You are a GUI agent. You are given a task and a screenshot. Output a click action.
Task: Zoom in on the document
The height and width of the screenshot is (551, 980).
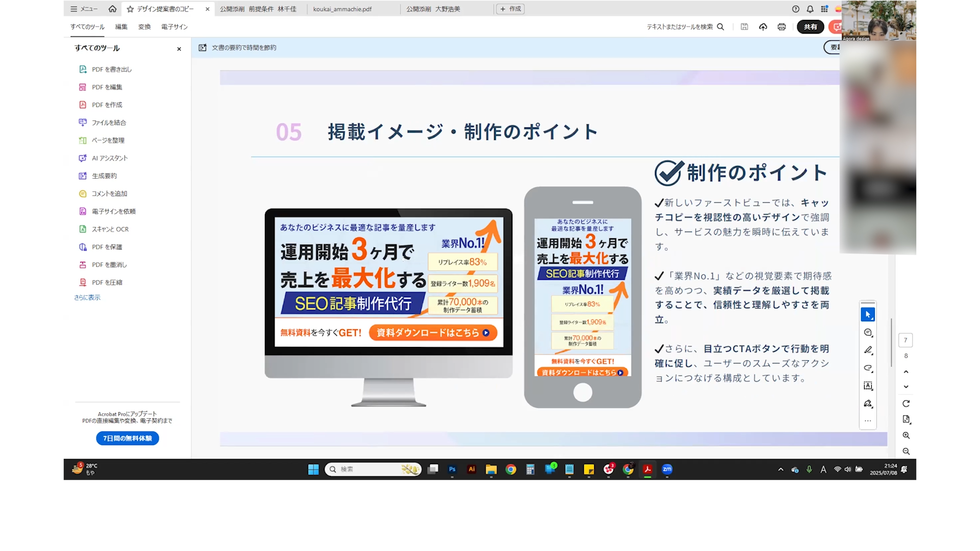click(906, 435)
